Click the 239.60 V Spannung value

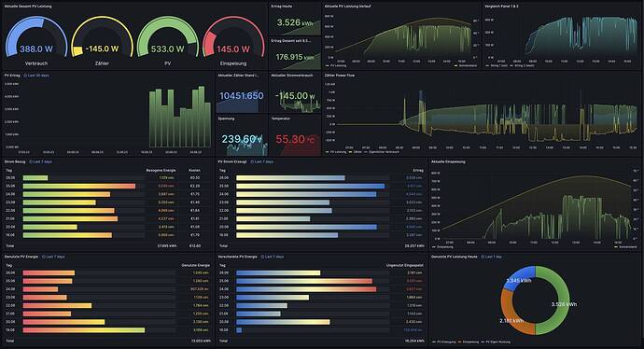pyautogui.click(x=242, y=139)
